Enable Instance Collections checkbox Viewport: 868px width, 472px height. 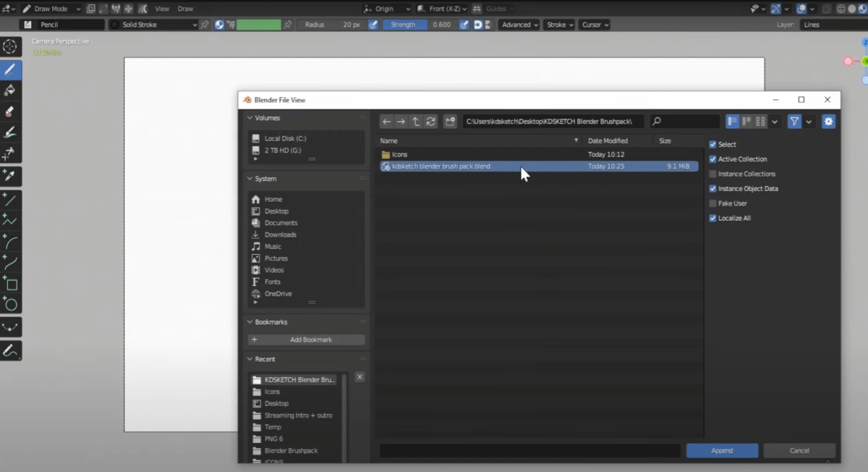(x=712, y=174)
